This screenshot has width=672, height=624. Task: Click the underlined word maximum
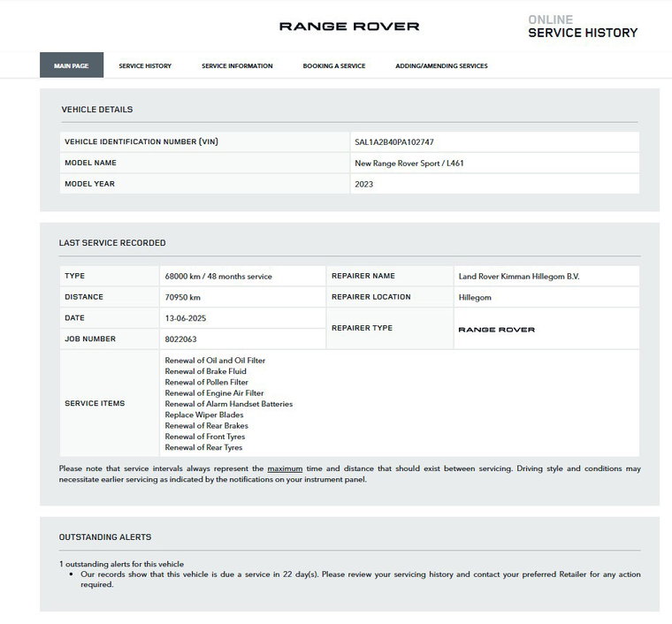coord(285,468)
